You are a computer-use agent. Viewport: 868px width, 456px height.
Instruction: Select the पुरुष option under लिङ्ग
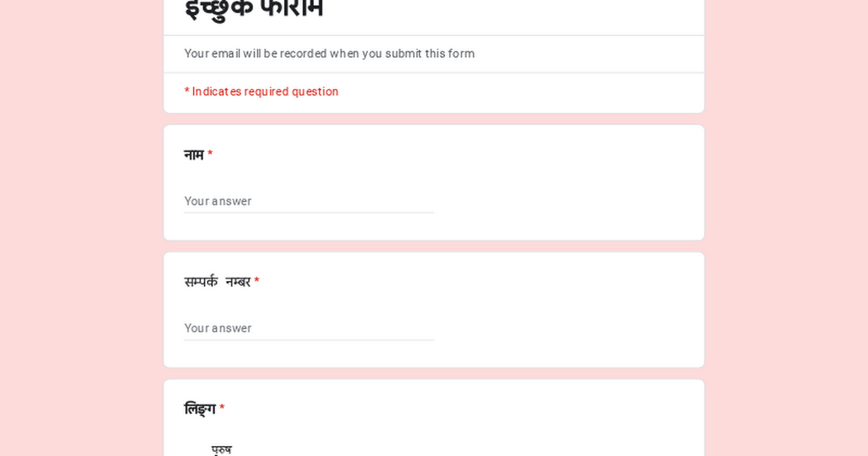221,449
